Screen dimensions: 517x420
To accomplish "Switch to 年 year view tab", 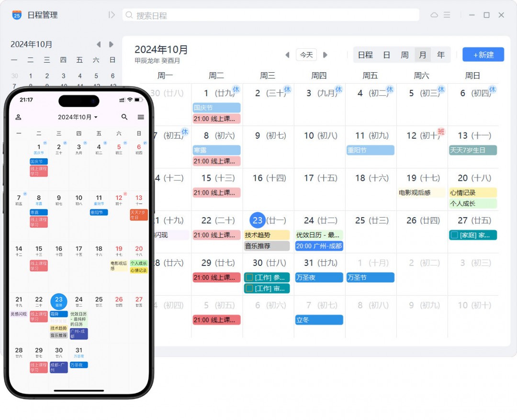I will (441, 55).
